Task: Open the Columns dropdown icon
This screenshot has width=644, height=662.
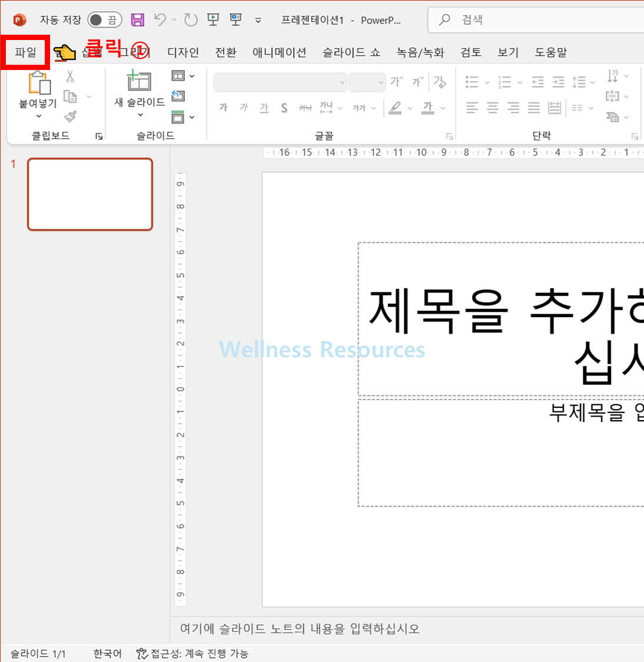Action: [x=582, y=108]
